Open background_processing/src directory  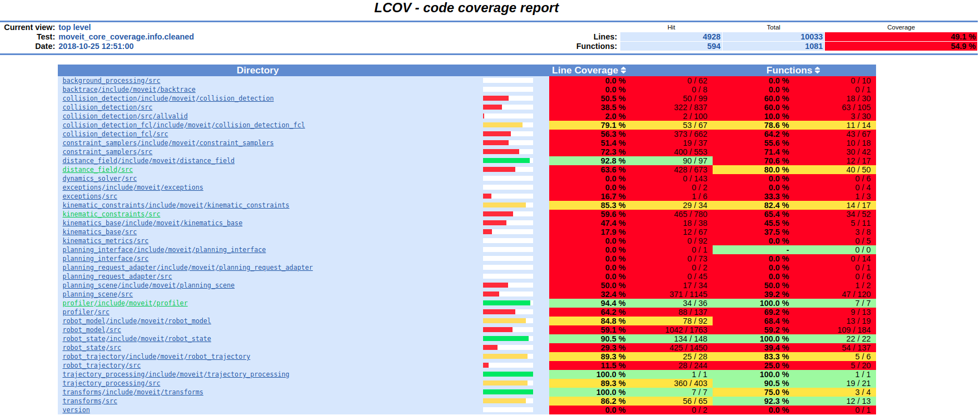(x=111, y=81)
